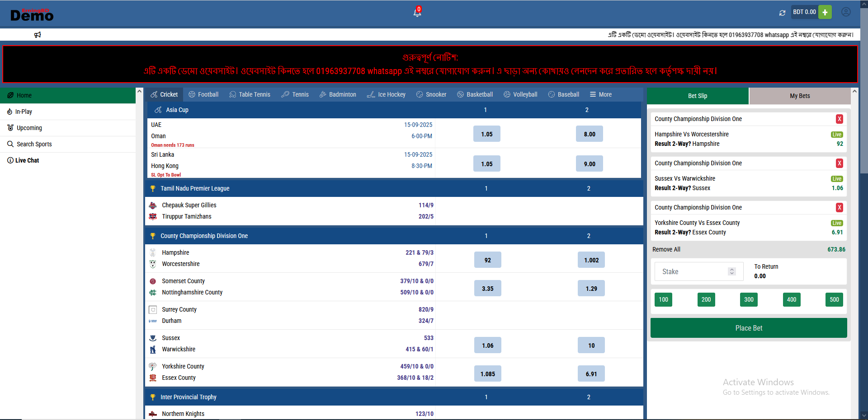The height and width of the screenshot is (420, 868).
Task: Open the More sports menu
Action: tap(600, 95)
